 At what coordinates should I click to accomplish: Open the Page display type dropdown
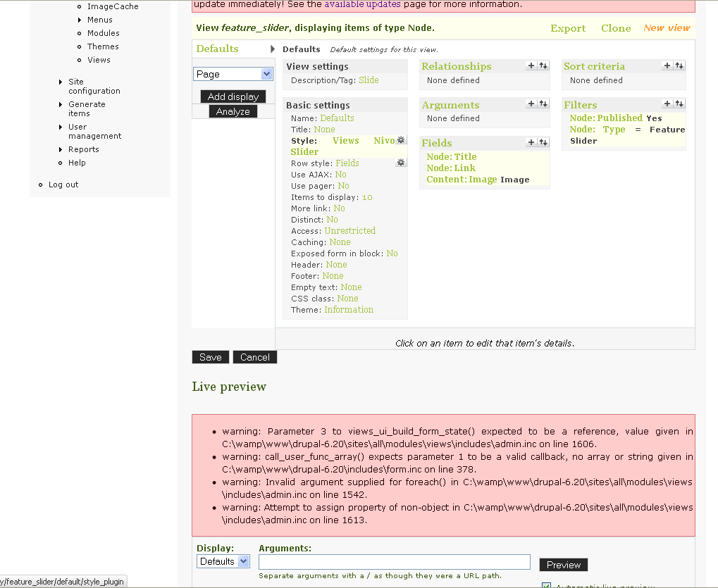click(233, 73)
